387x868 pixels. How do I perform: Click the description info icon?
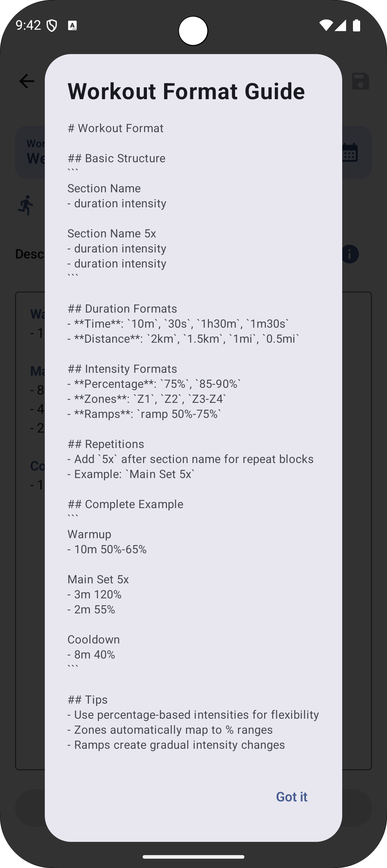(x=350, y=254)
